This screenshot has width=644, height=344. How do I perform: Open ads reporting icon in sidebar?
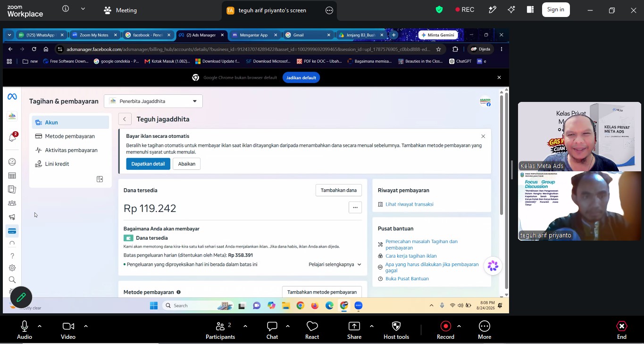pos(12,189)
